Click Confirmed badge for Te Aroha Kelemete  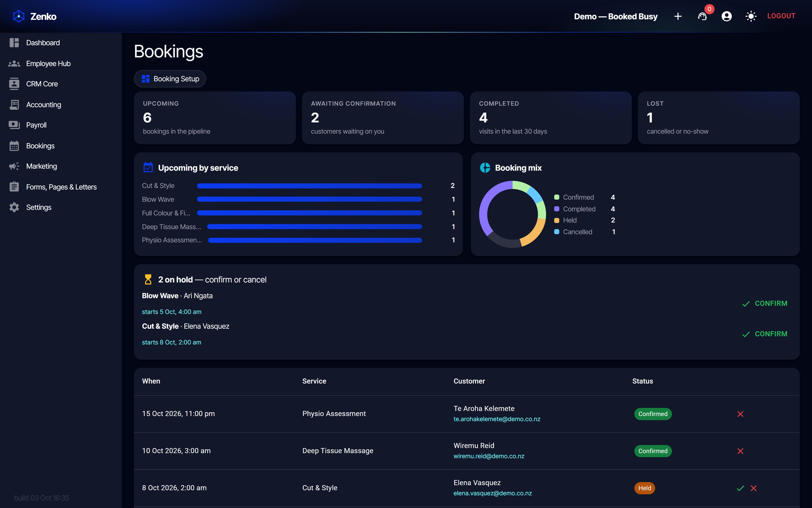(x=653, y=414)
